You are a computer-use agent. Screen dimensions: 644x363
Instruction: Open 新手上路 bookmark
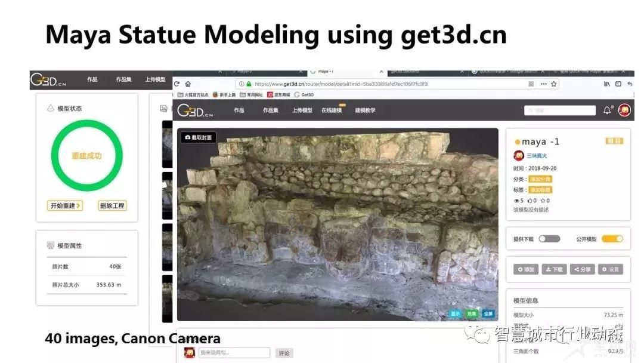pyautogui.click(x=224, y=94)
